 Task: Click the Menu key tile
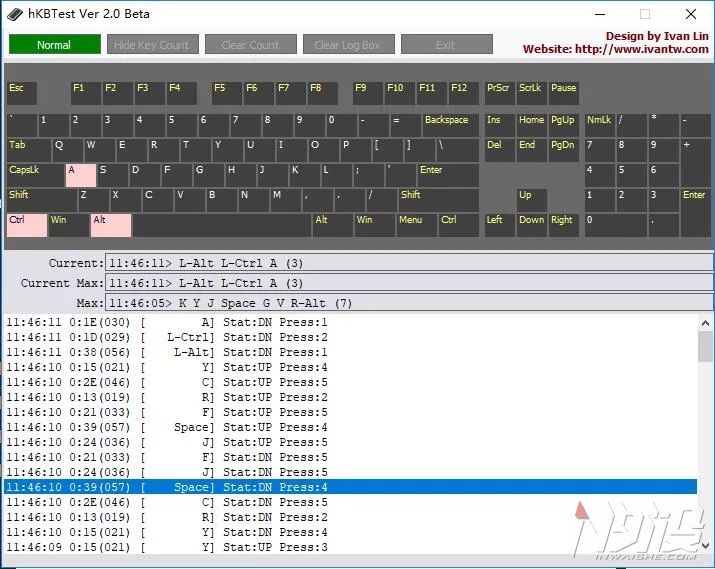[416, 225]
